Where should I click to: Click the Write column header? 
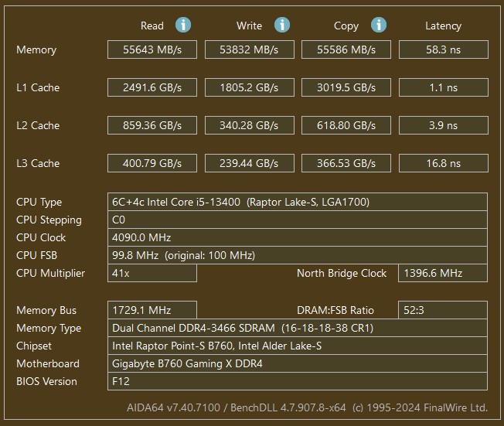(249, 26)
